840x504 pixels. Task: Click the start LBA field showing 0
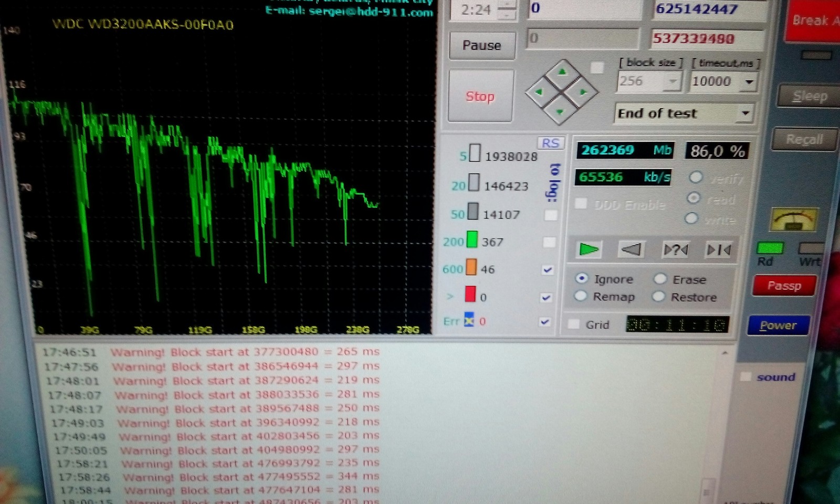point(584,9)
